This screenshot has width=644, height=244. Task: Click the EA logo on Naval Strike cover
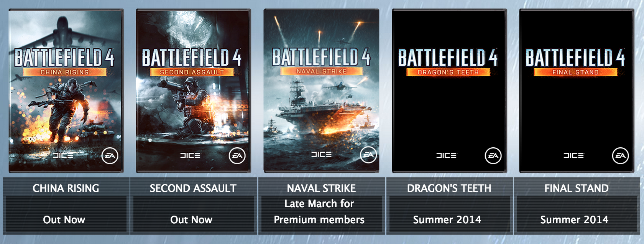[x=368, y=155]
